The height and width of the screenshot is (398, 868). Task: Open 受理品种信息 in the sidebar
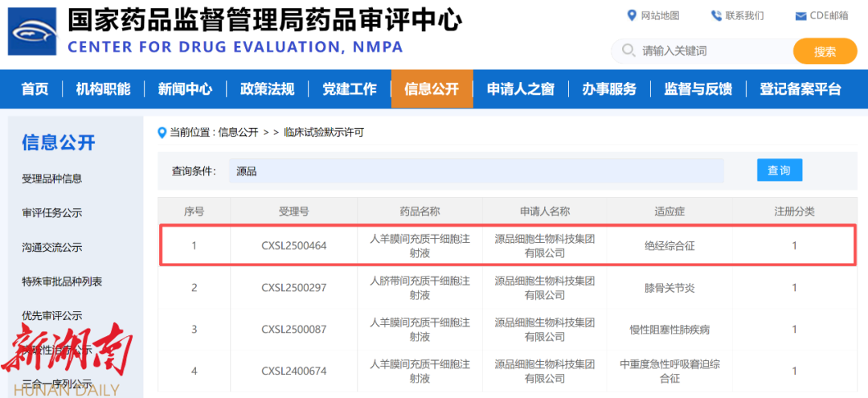pos(52,178)
